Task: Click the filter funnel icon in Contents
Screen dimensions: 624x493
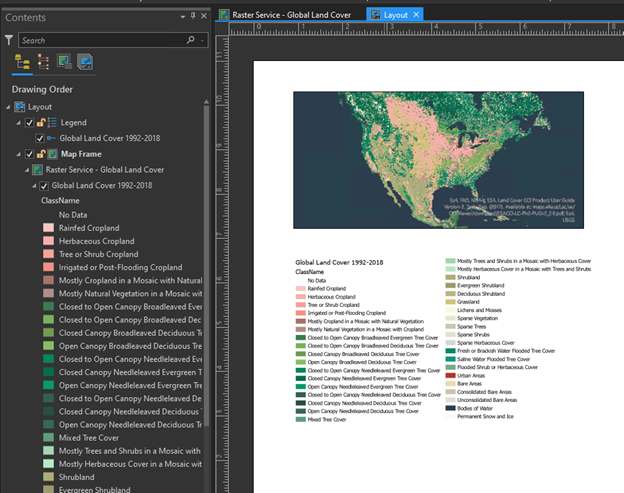Action: (9, 40)
